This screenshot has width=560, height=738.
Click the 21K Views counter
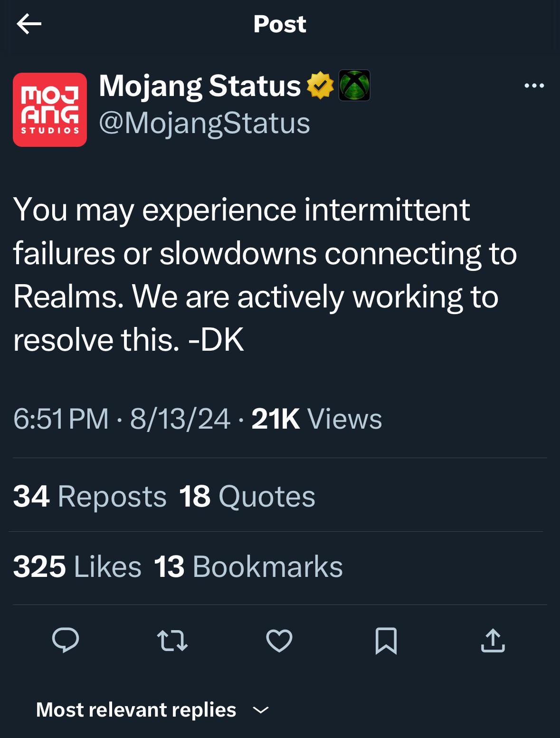317,419
